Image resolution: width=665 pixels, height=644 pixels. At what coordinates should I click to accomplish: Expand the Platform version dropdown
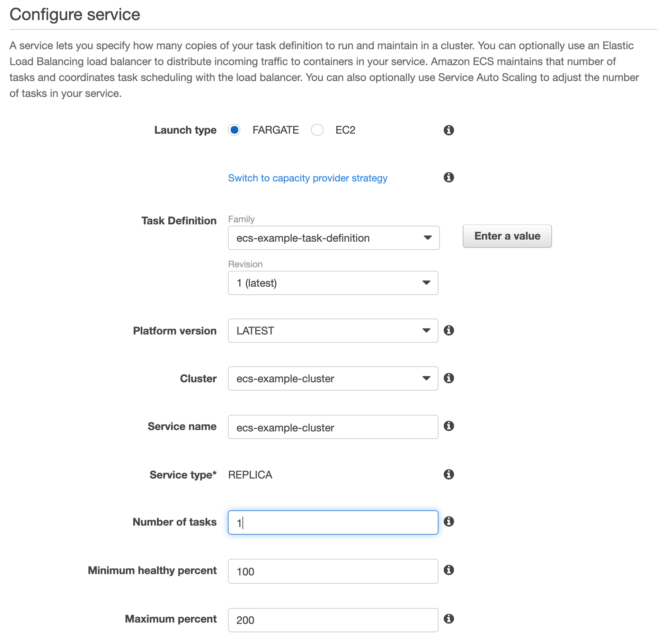[x=332, y=331]
